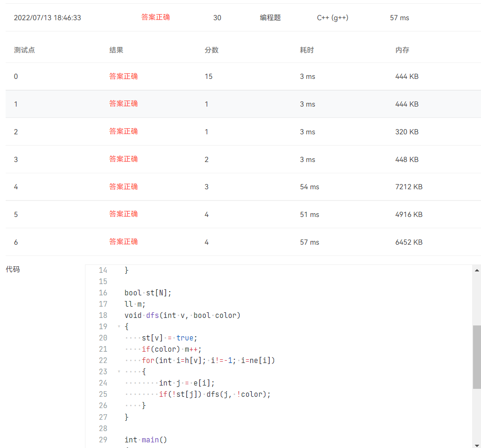Click memory 6452 KB of test point 6

pos(409,242)
